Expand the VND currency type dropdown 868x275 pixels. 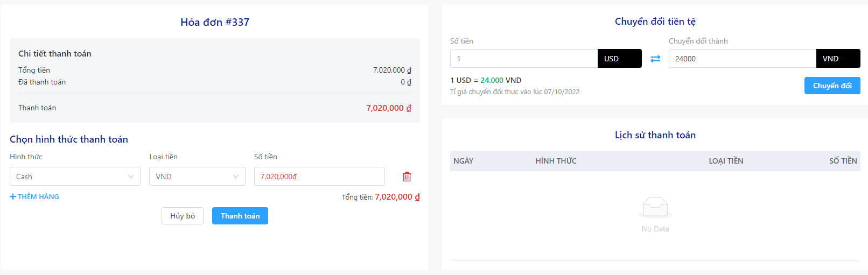pos(197,177)
